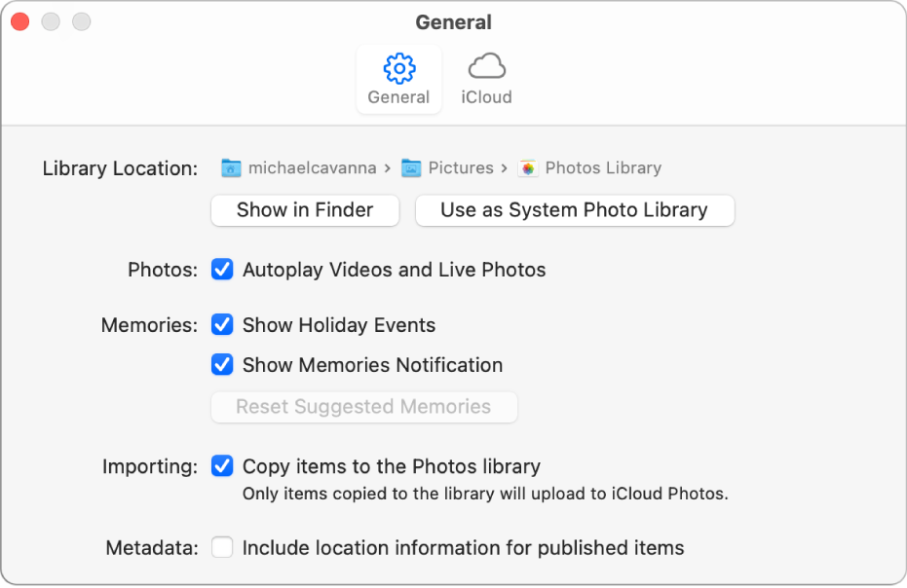Select the General tab label
The width and height of the screenshot is (907, 588).
pyautogui.click(x=398, y=97)
